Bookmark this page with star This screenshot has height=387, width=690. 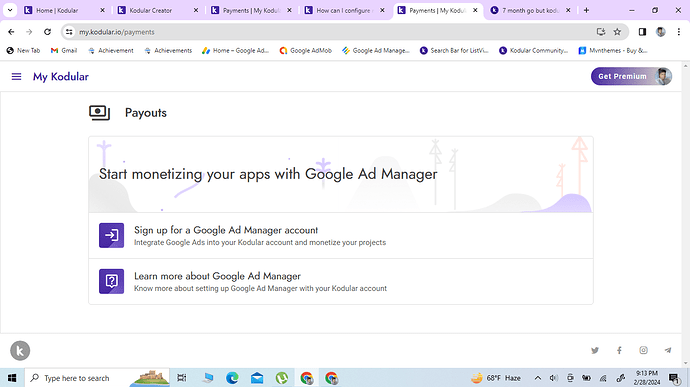[x=617, y=32]
